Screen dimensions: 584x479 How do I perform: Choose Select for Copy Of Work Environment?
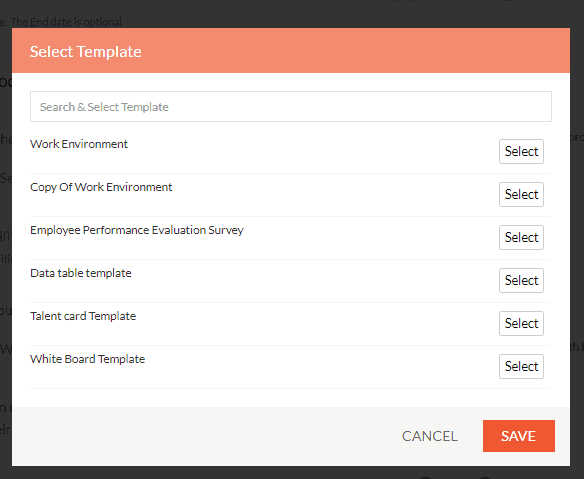point(521,194)
